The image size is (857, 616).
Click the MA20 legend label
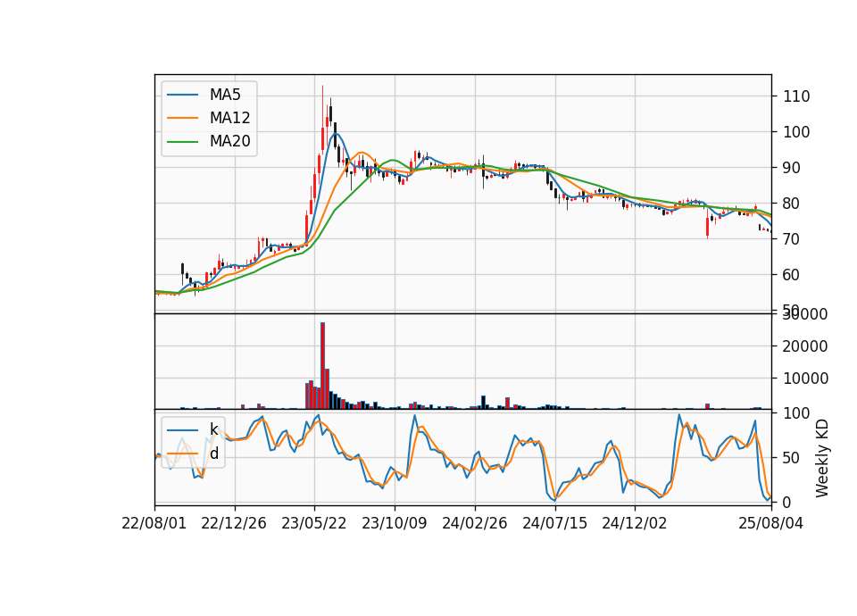229,141
